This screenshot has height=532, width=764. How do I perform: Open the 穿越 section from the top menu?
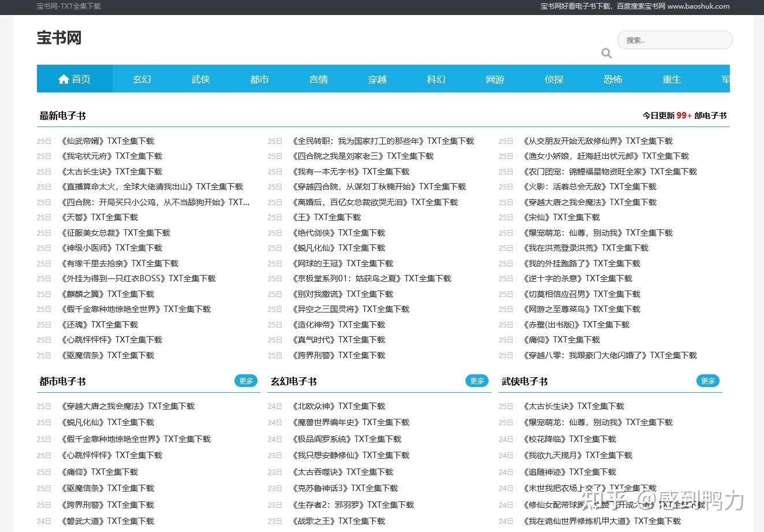coord(377,79)
